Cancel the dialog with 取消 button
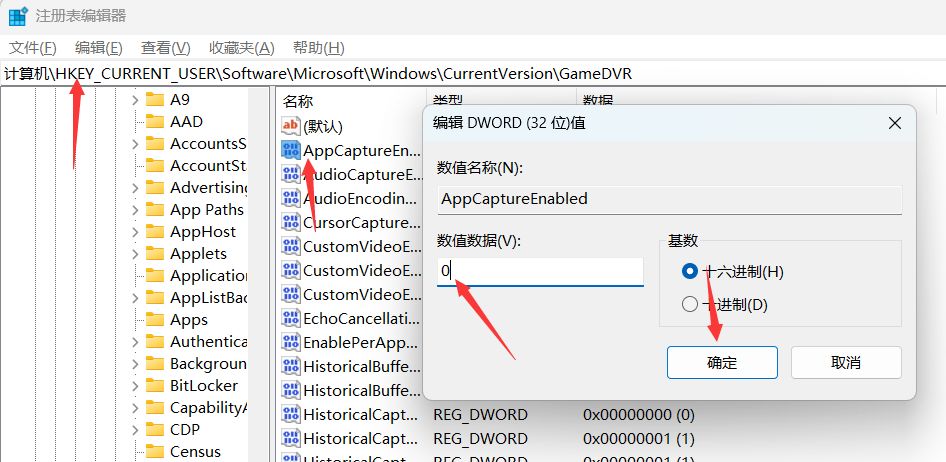 click(x=846, y=362)
